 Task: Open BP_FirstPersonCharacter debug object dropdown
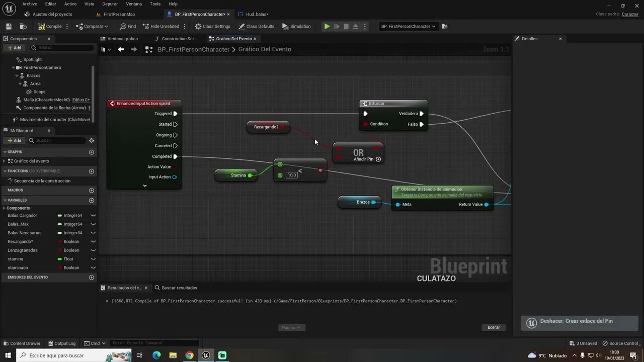[x=408, y=26]
